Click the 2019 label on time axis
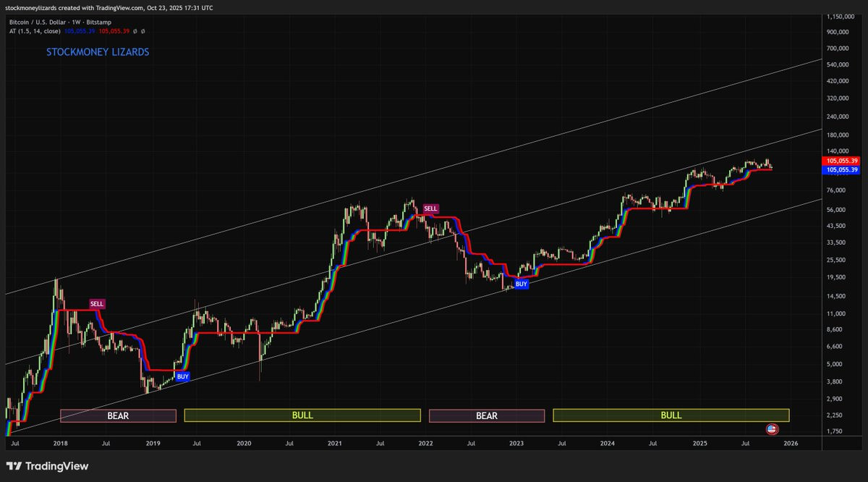Image resolution: width=868 pixels, height=482 pixels. pos(153,442)
